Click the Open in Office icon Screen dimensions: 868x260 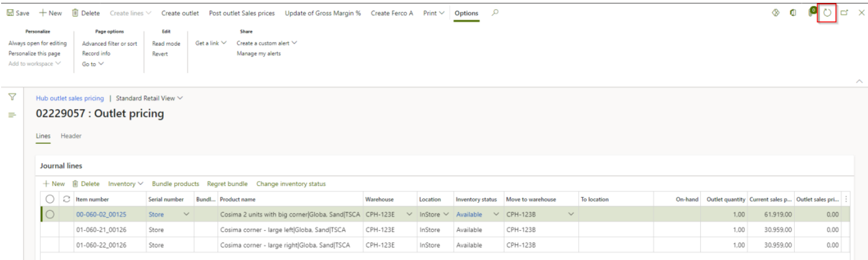click(x=794, y=13)
